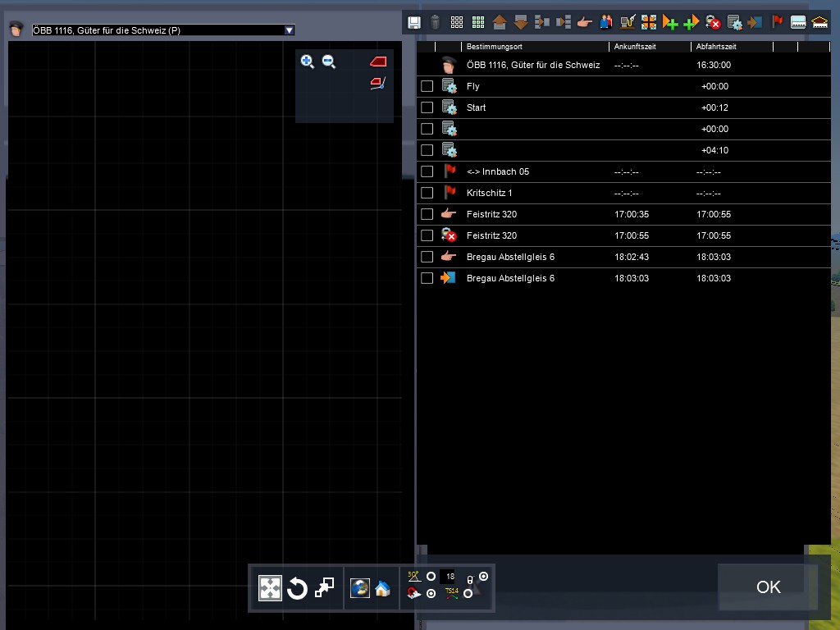Click the circular reset arrow icon
This screenshot has height=630, width=840.
click(x=297, y=588)
